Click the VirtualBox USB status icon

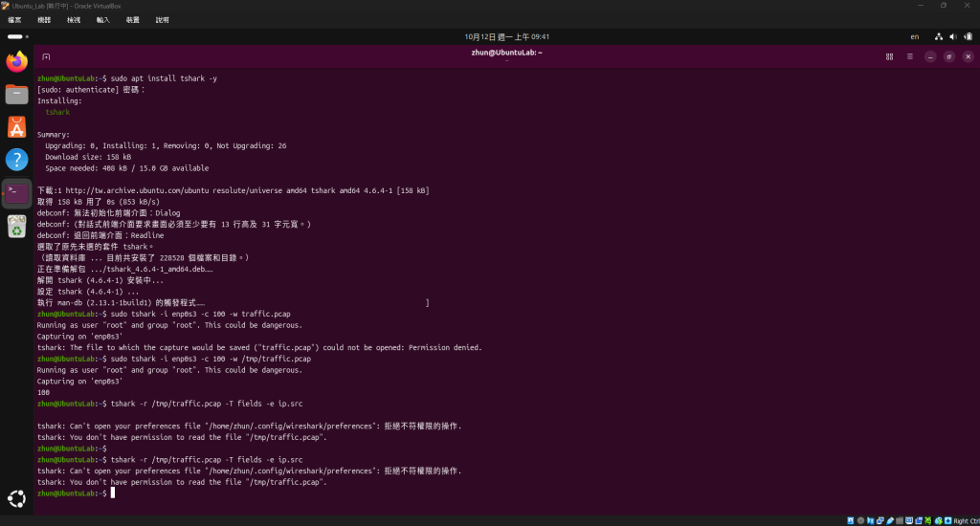[x=890, y=520]
